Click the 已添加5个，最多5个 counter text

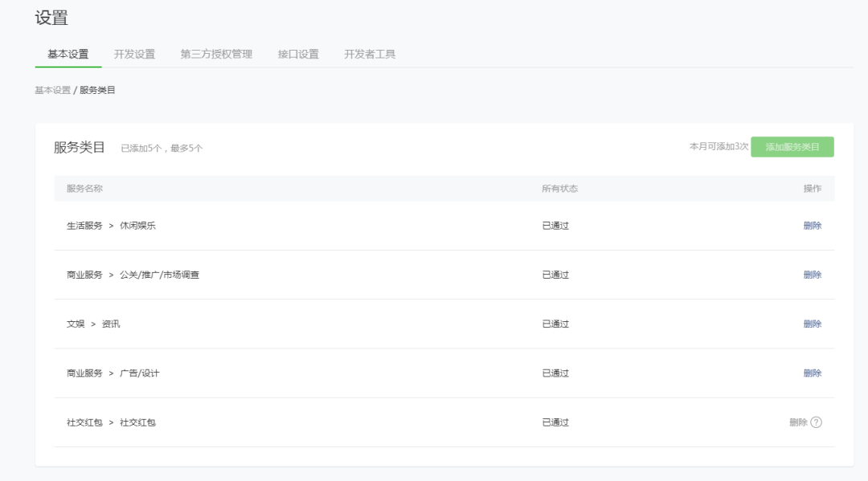coord(162,149)
